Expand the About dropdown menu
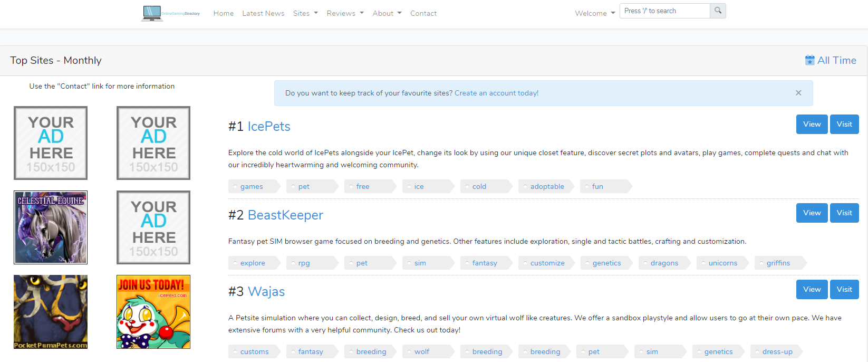The height and width of the screenshot is (362, 868). (x=387, y=13)
